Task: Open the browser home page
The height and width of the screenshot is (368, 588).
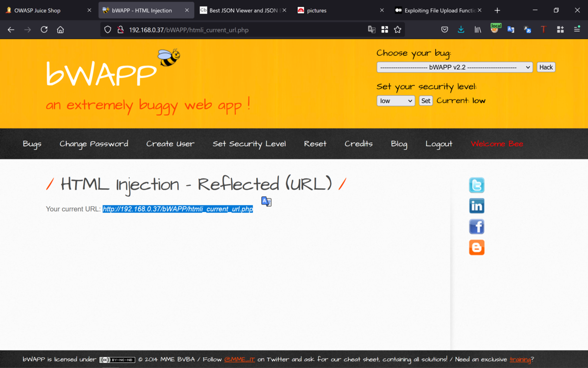Action: tap(60, 30)
